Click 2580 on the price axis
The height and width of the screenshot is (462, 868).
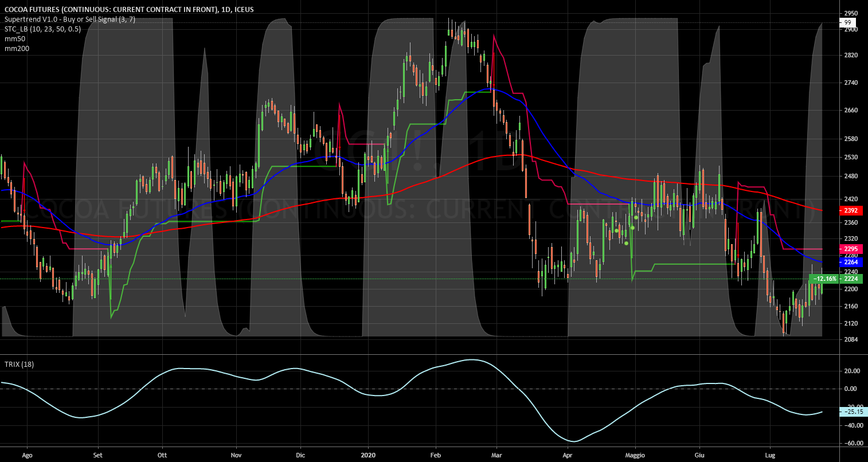pos(851,139)
